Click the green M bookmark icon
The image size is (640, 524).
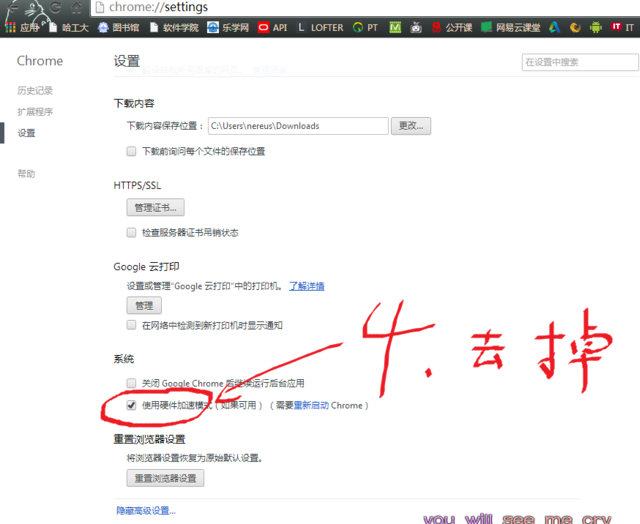pyautogui.click(x=395, y=27)
